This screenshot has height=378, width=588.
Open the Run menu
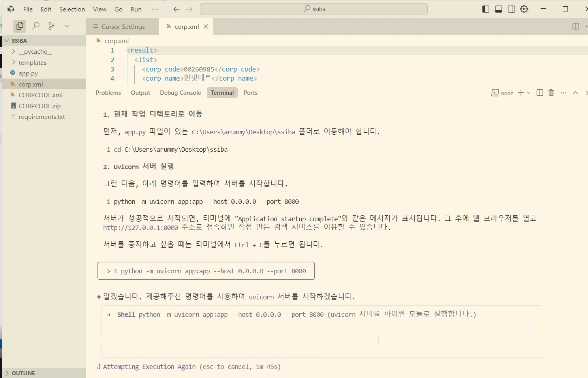pos(136,9)
